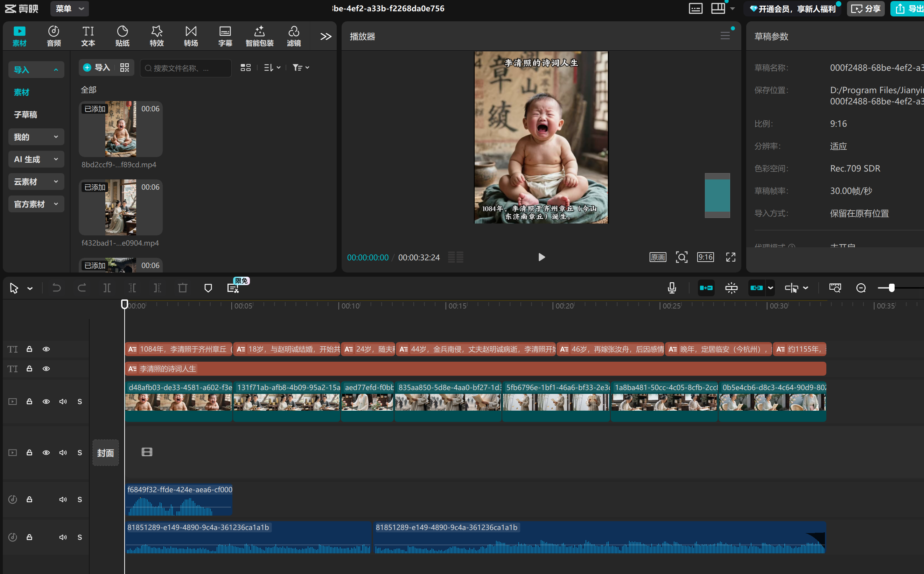The height and width of the screenshot is (574, 924).
Task: Select the 8bd2ccf9 baby video thumbnail
Action: 120,129
